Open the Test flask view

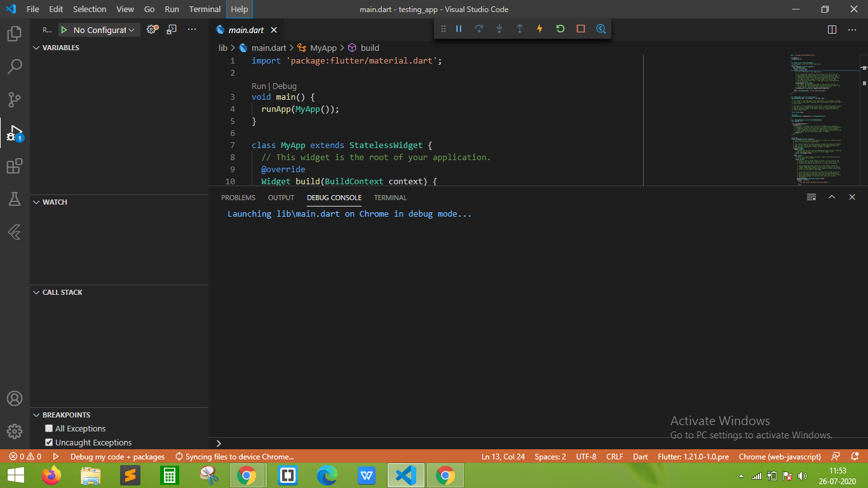tap(15, 200)
